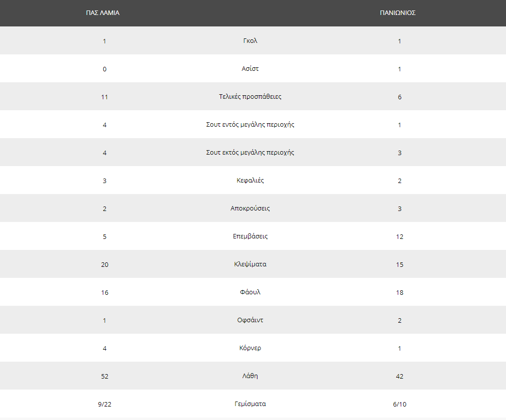Screen dimensions: 506x420
Task: Click Σουτ εκτός μεγάλης περιοχής label
Action: (x=250, y=152)
